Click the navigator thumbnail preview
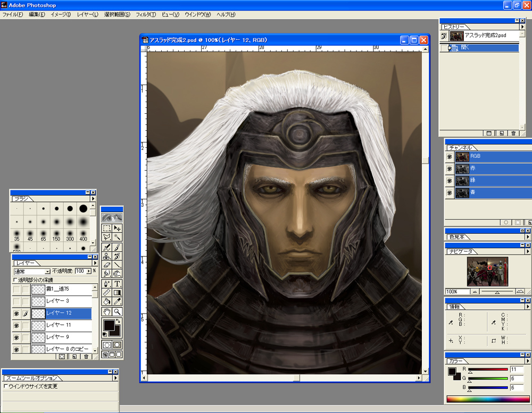The width and height of the screenshot is (532, 413). (487, 272)
